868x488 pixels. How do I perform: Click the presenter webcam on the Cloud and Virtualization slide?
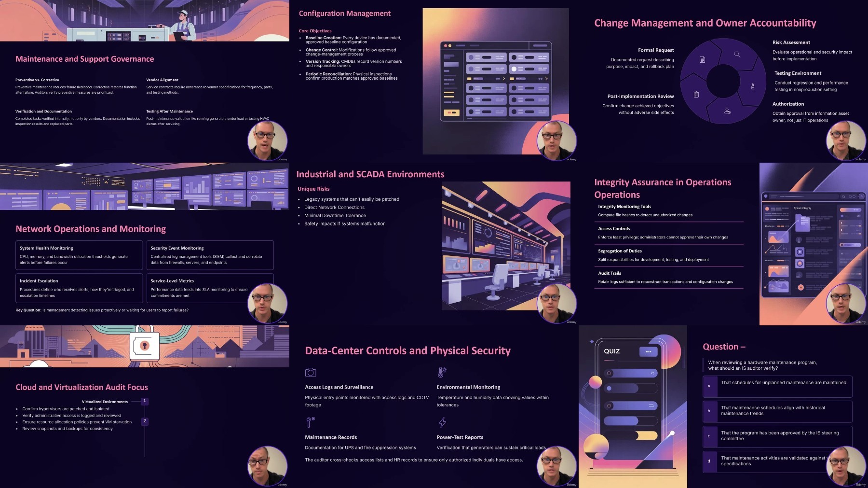[268, 466]
